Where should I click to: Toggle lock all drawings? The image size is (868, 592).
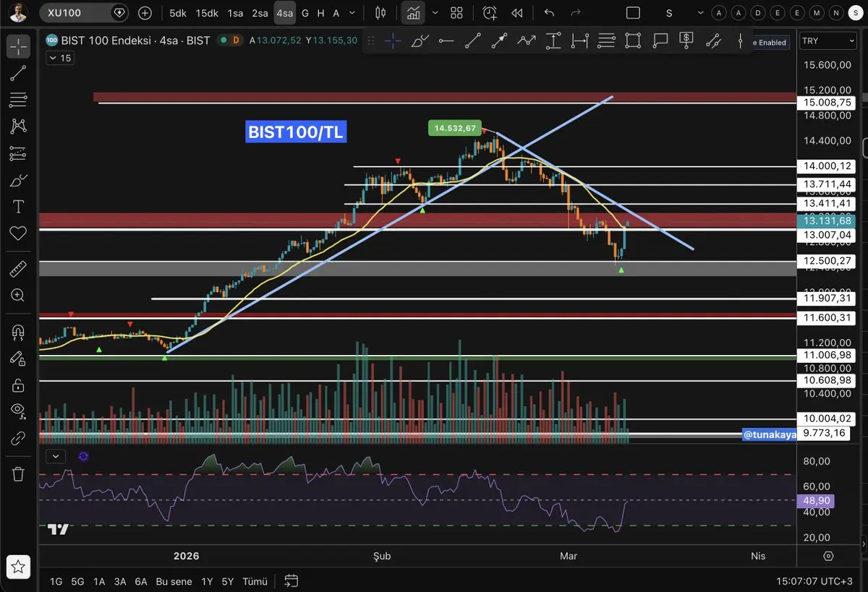click(x=18, y=385)
